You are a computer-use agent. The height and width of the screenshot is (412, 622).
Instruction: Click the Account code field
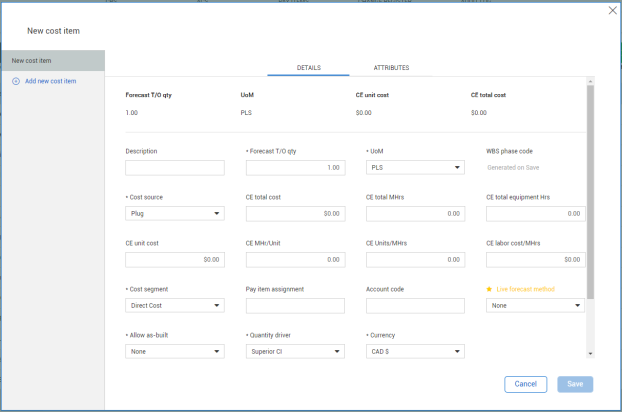[x=415, y=306]
